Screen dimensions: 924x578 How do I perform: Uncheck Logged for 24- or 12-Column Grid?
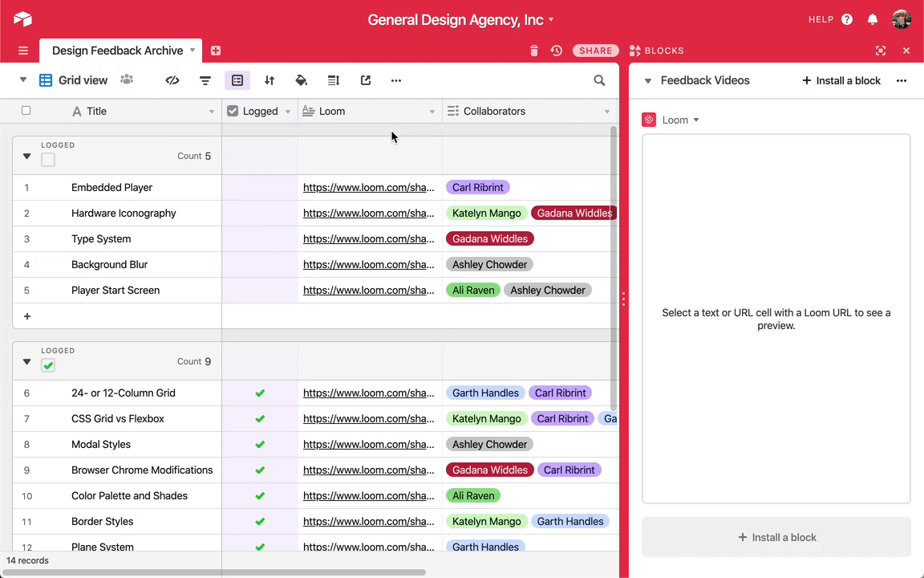point(260,393)
